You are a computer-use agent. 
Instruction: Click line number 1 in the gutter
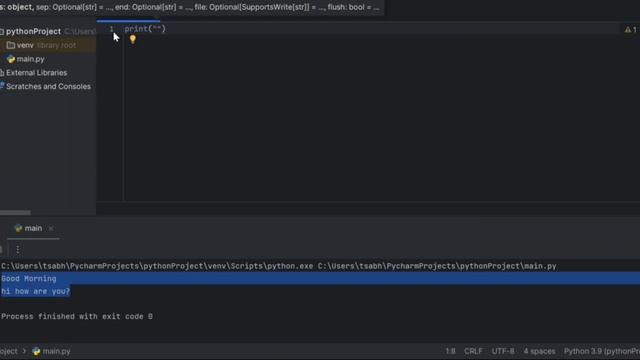[x=111, y=29]
